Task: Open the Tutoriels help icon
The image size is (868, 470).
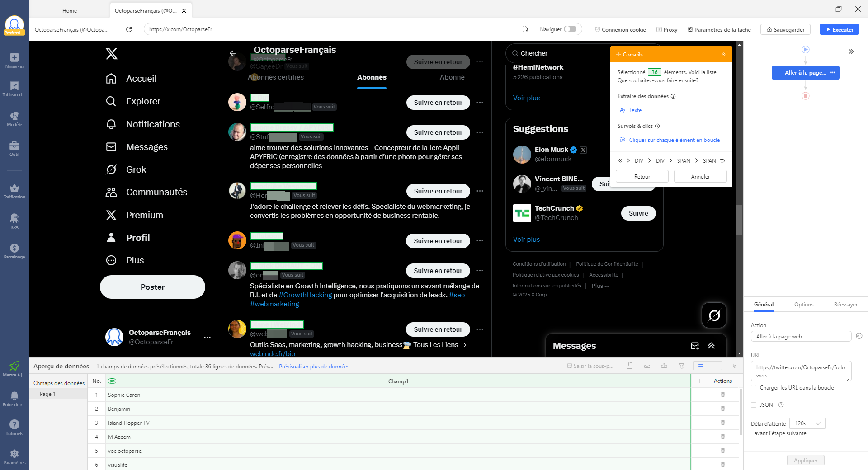Action: coord(14,427)
